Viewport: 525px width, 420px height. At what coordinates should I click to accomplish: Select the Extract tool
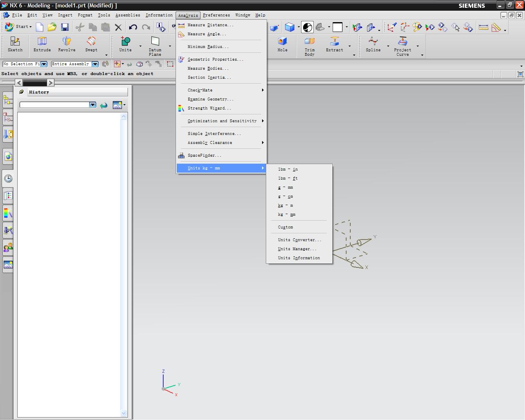(x=335, y=44)
